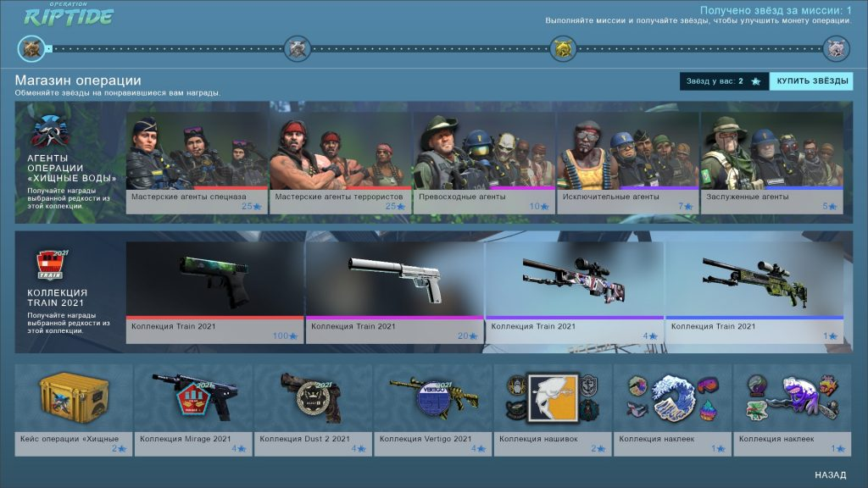Click the 10 star price on Превосходные агенты

(x=538, y=207)
